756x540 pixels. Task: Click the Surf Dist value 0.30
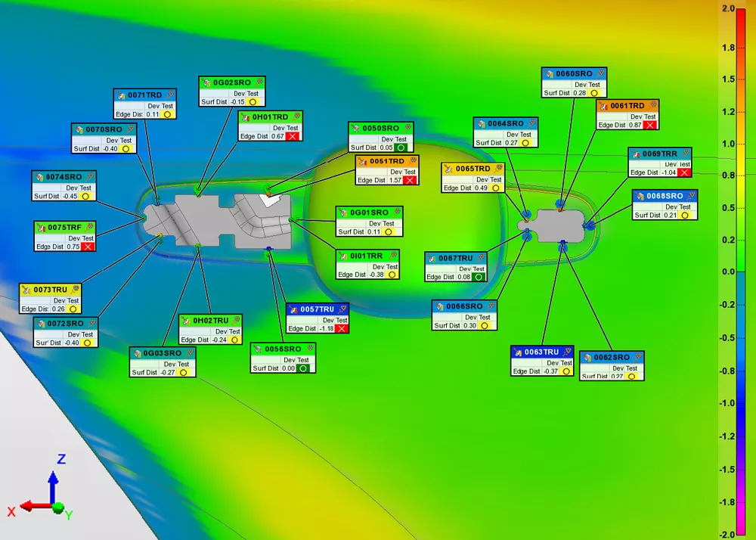469,326
